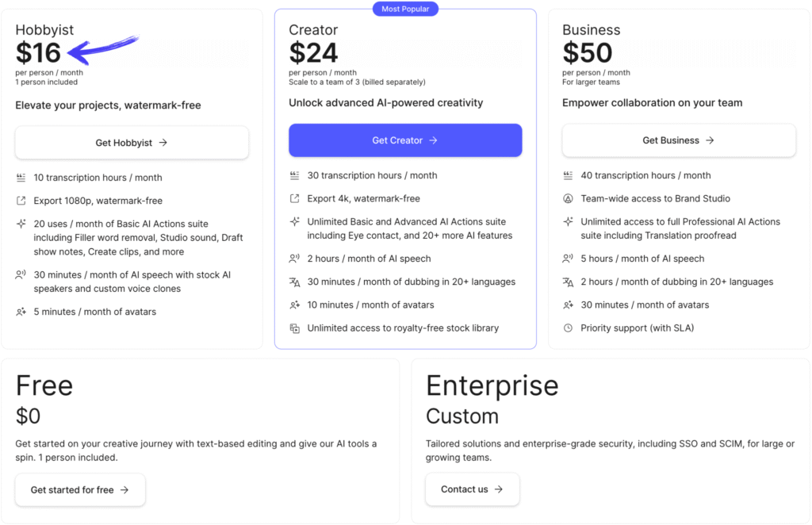The image size is (812, 525).
Task: Open the Contact us button
Action: [x=472, y=489]
